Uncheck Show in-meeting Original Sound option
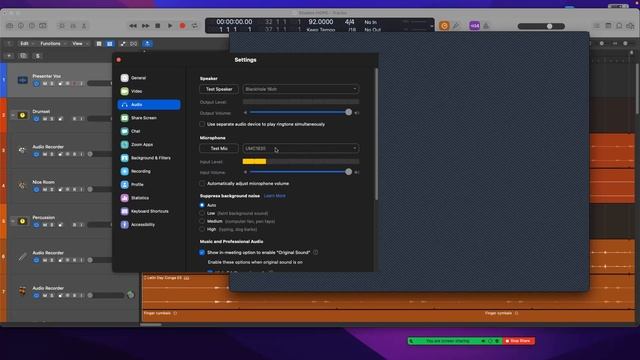This screenshot has height=360, width=640. (x=202, y=253)
